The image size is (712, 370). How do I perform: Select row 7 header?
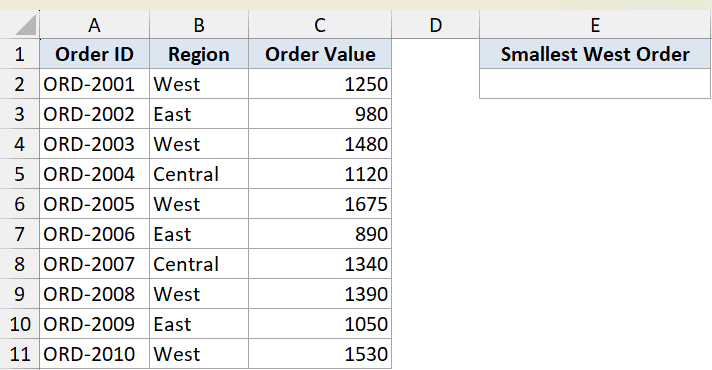20,234
